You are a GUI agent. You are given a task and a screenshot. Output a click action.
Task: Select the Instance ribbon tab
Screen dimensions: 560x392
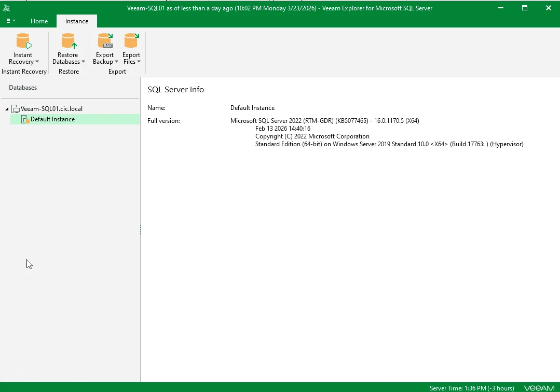tap(77, 21)
